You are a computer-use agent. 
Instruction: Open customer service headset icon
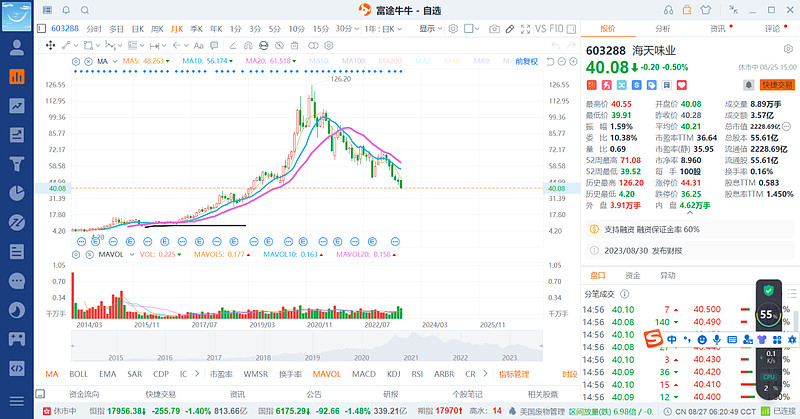pyautogui.click(x=668, y=10)
